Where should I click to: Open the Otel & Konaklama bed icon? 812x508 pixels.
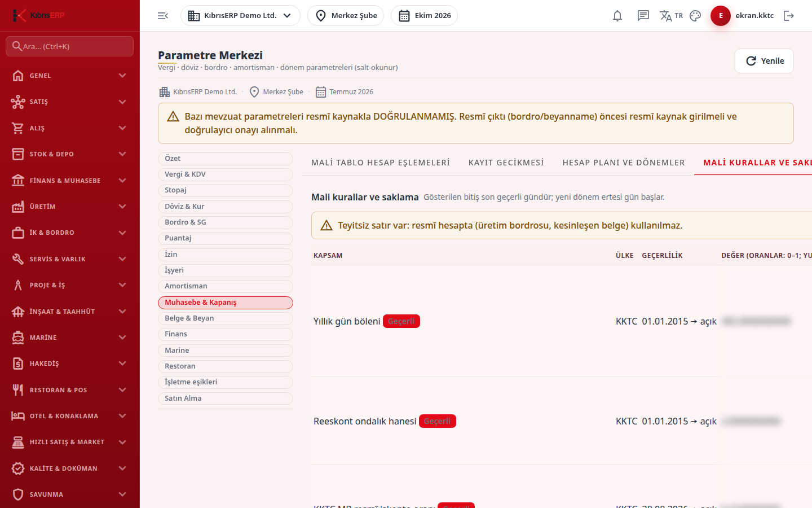[18, 416]
